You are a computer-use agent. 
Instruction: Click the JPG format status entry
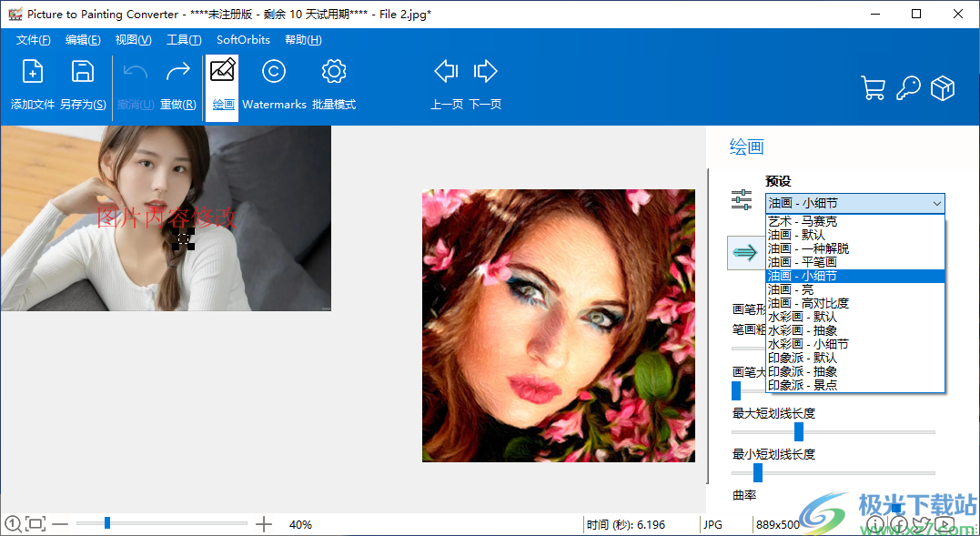pos(712,525)
